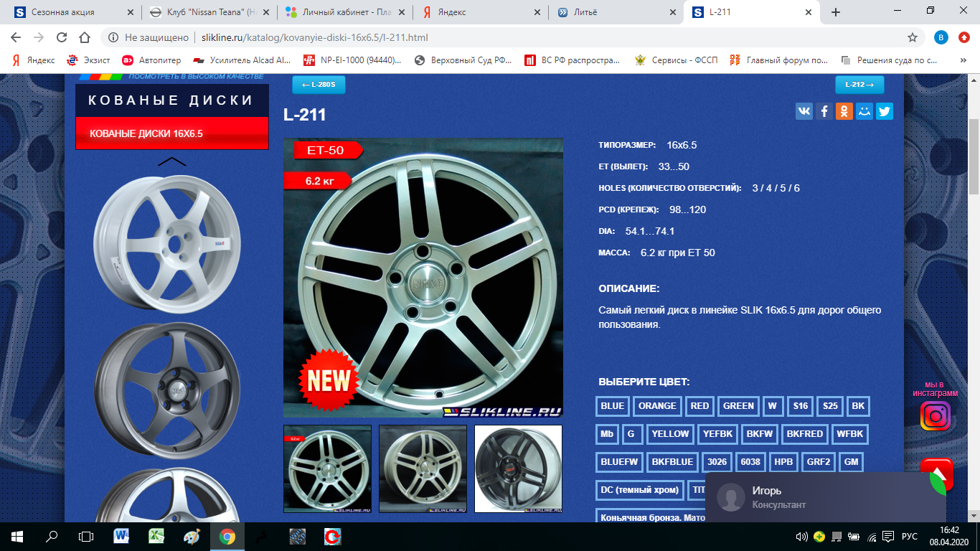This screenshot has height=551, width=980.
Task: Open the КОВАНЫЕ ДИСКИ 16X6.5 category
Action: point(172,133)
